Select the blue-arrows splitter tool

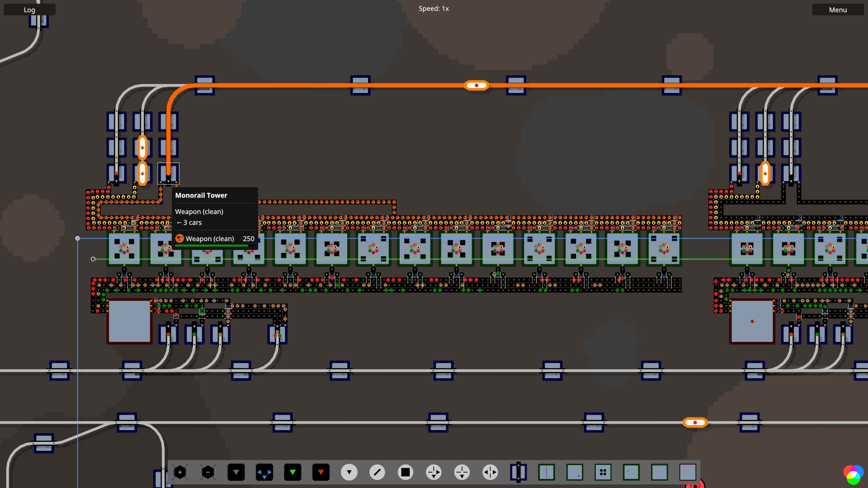[264, 472]
